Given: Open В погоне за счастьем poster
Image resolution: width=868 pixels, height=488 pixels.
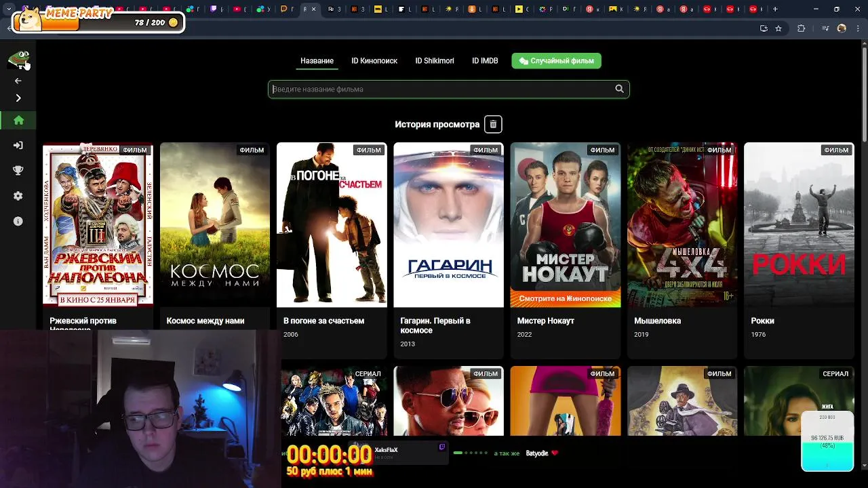Looking at the screenshot, I should pyautogui.click(x=332, y=225).
